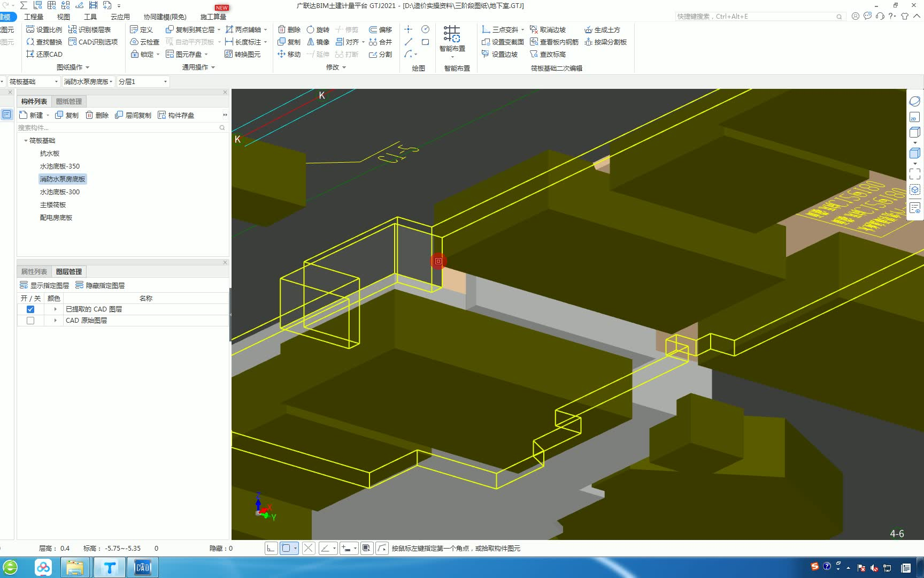The width and height of the screenshot is (924, 578).
Task: Select 水池底板-350 in component list
Action: 60,166
